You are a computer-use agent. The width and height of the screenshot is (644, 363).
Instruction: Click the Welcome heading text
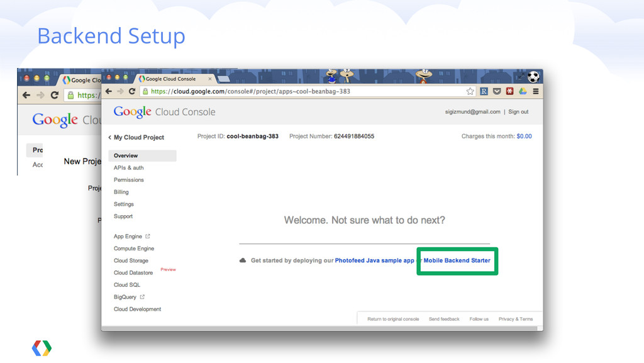click(x=364, y=220)
